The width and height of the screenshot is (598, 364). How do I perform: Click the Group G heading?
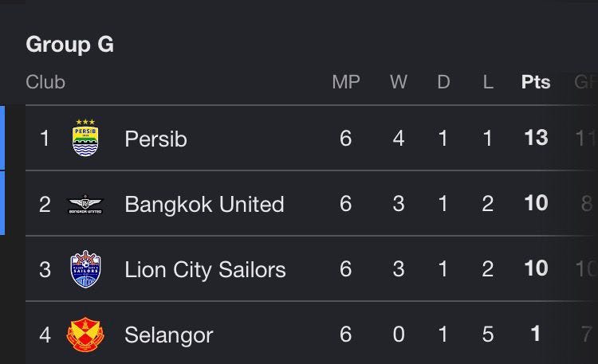(70, 45)
